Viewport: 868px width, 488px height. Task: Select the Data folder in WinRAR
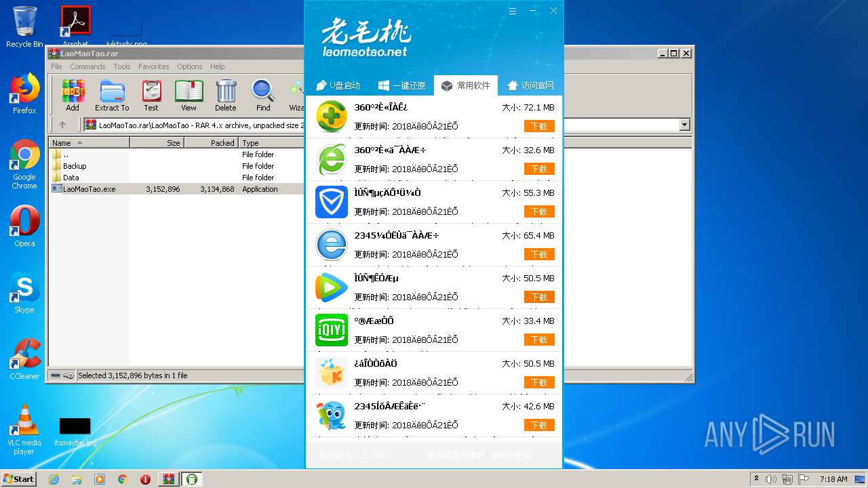click(71, 178)
